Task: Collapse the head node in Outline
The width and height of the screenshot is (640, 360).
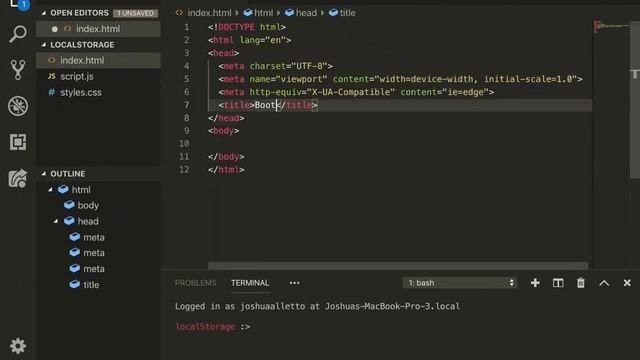Action: click(x=56, y=221)
